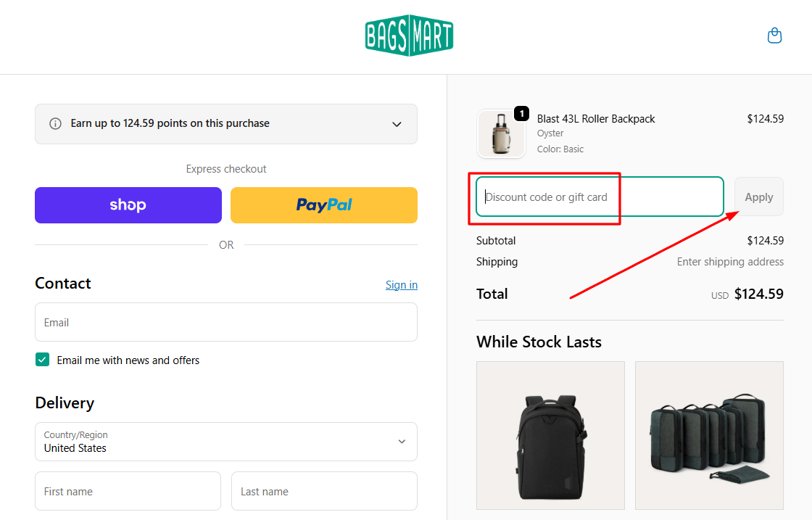The image size is (812, 520).
Task: Apply the discount code
Action: (758, 197)
